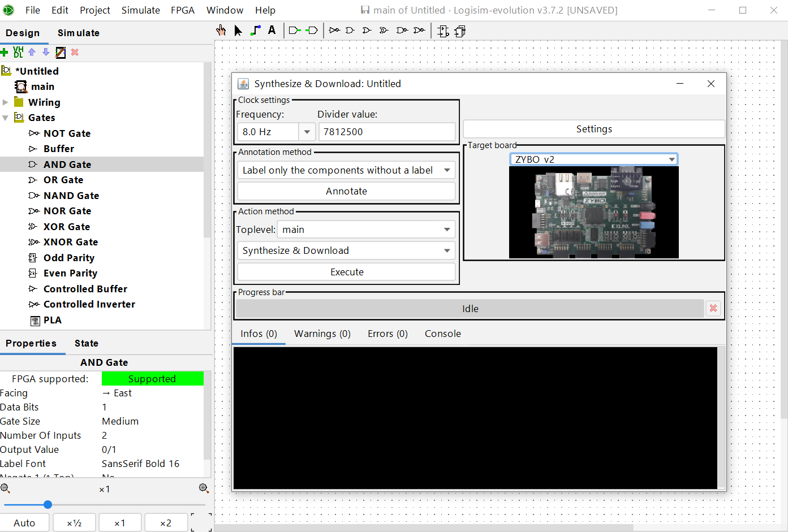Click the edit circuit appearance icon
This screenshot has height=532, width=788.
61,53
